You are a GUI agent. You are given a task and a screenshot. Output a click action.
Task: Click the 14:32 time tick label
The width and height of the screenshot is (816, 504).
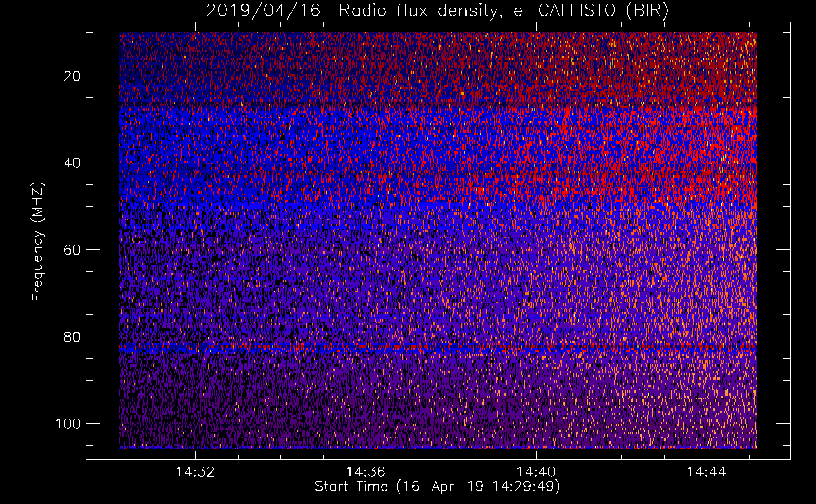[195, 472]
